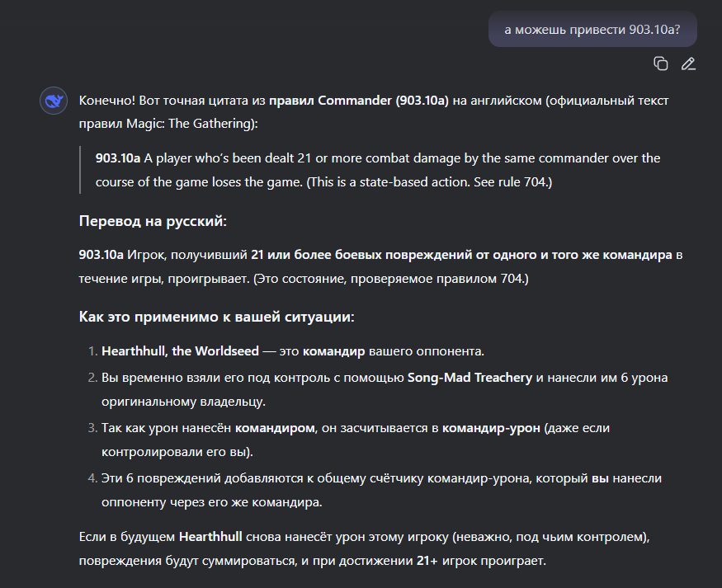Click heading "Как это применимо к вашей ситуации:"
The width and height of the screenshot is (722, 588).
(217, 317)
